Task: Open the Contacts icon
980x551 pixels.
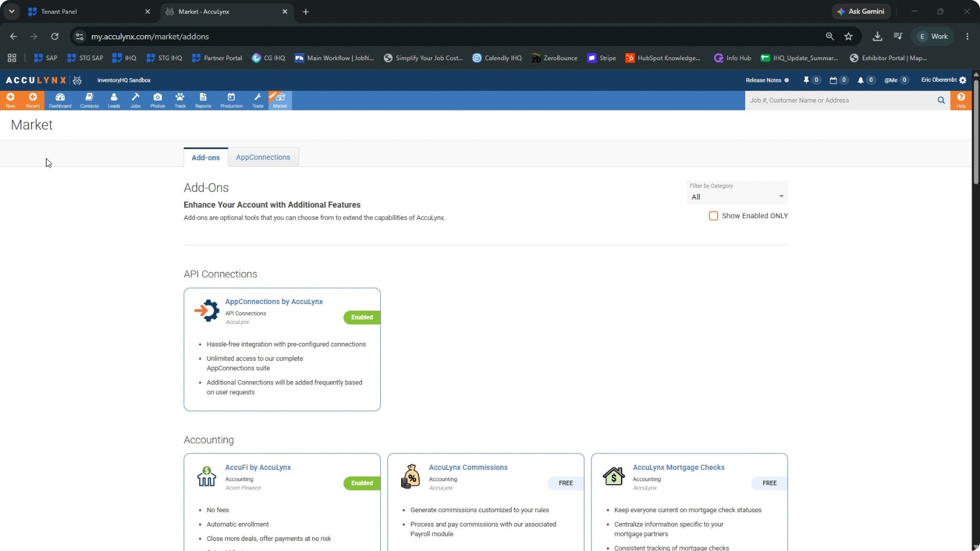Action: [x=89, y=100]
